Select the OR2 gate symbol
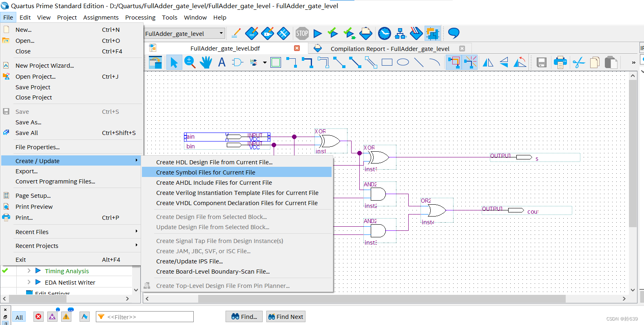The width and height of the screenshot is (644, 325). click(x=437, y=211)
